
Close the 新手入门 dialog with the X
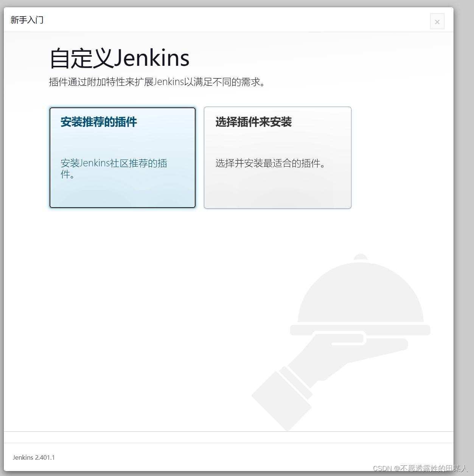(x=437, y=22)
